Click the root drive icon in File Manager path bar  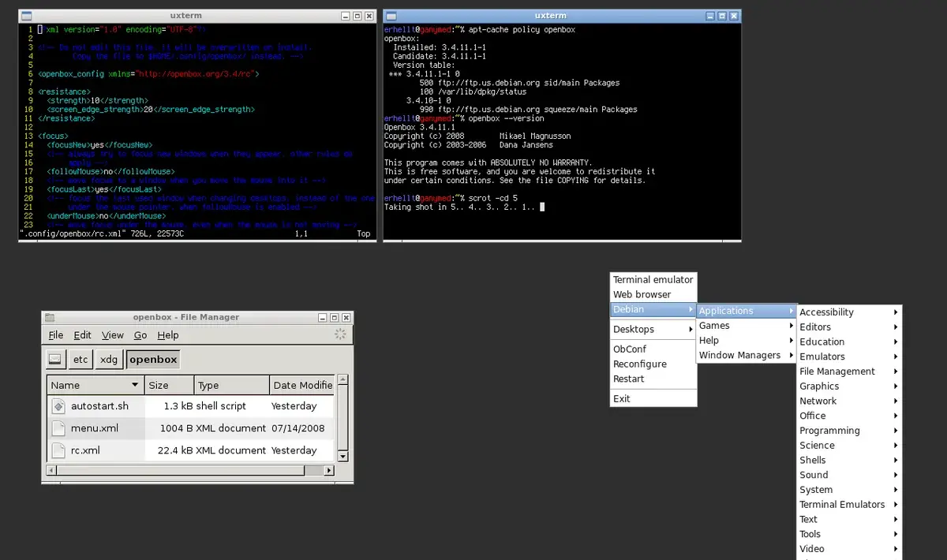(x=54, y=359)
